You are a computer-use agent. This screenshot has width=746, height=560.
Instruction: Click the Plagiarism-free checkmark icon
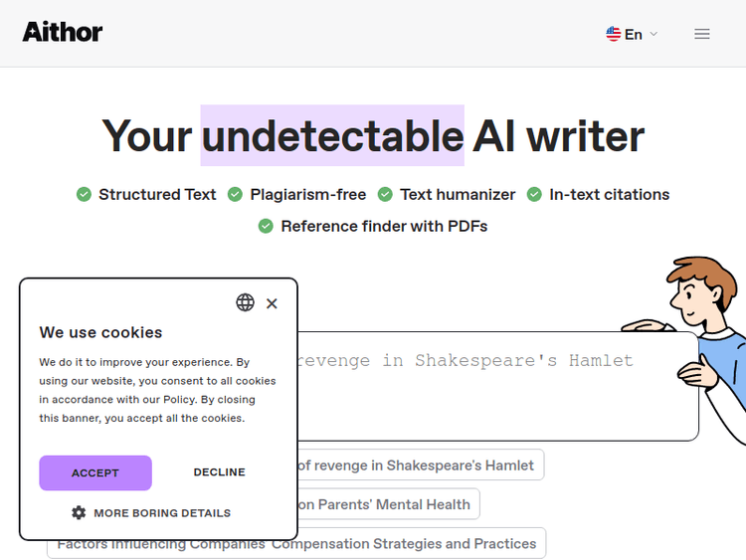236,195
